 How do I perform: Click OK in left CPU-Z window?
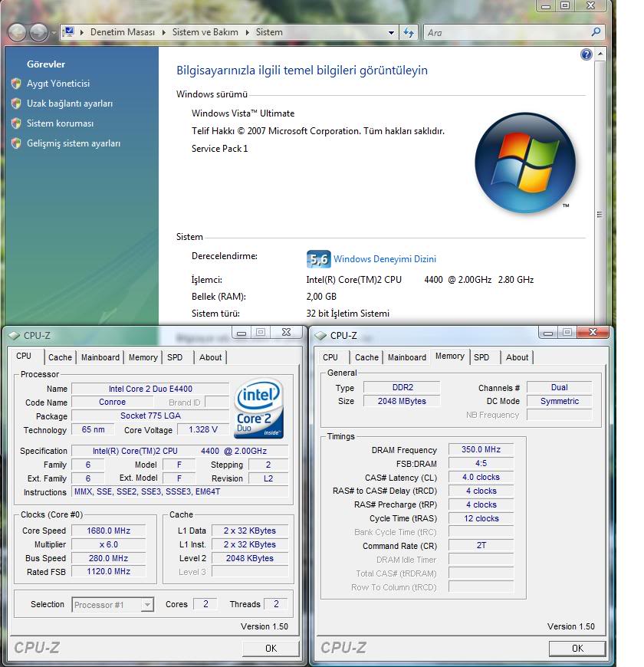[x=271, y=649]
